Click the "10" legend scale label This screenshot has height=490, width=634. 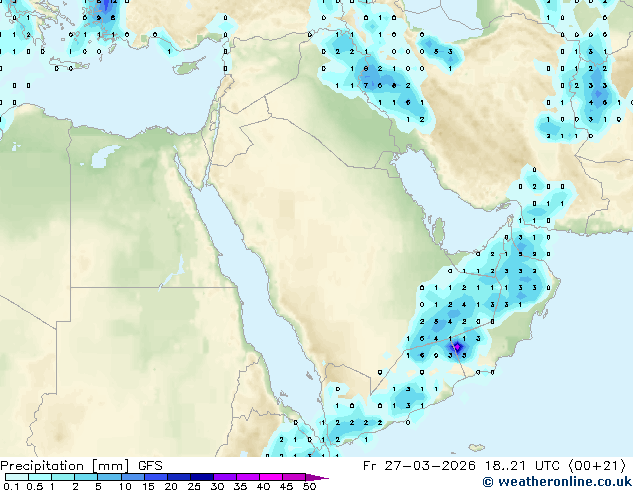coord(125,486)
